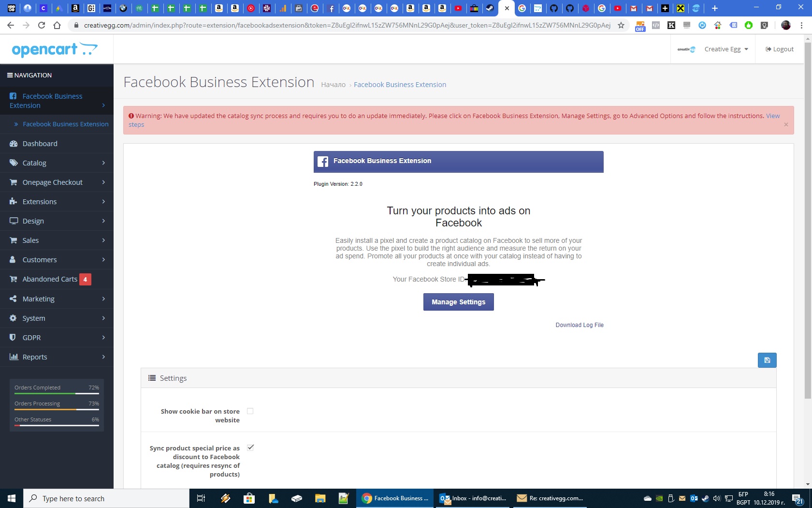Click the browser address bar URL
Image resolution: width=812 pixels, height=508 pixels.
[347, 25]
